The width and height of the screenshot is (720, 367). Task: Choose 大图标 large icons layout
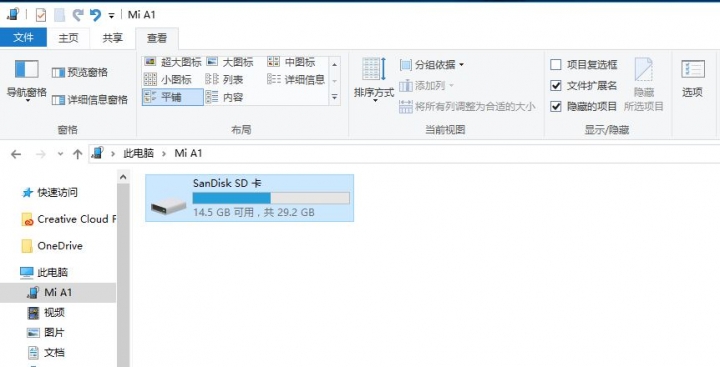coord(230,62)
